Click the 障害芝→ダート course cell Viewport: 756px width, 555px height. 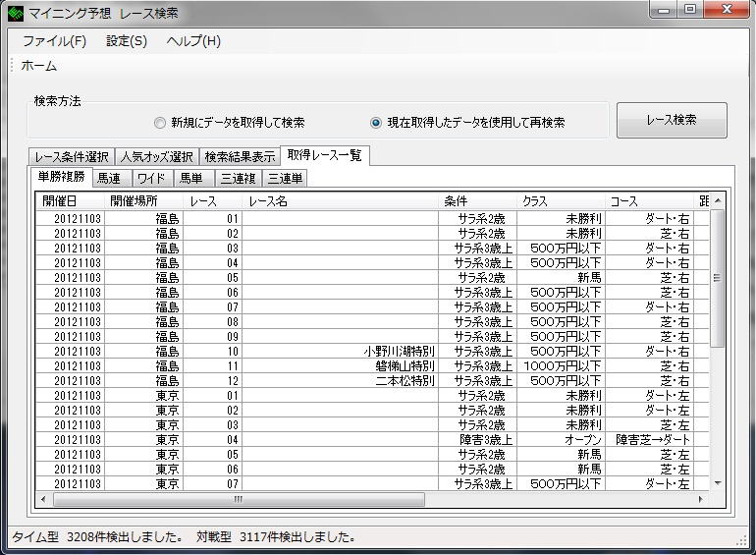pos(649,440)
